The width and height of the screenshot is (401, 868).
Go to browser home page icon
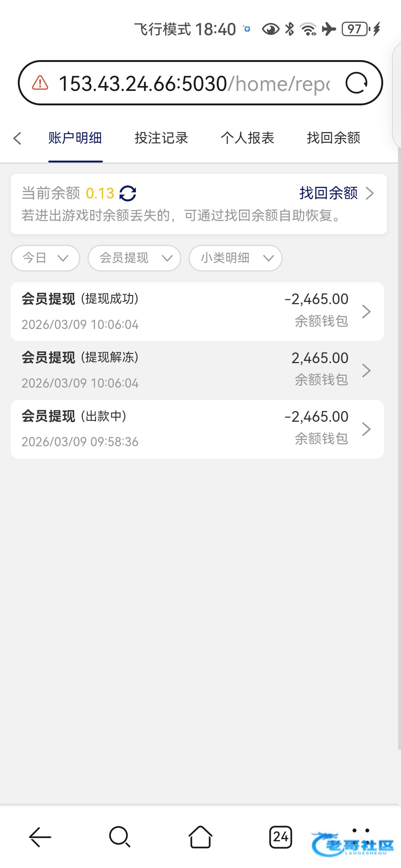coord(200,837)
